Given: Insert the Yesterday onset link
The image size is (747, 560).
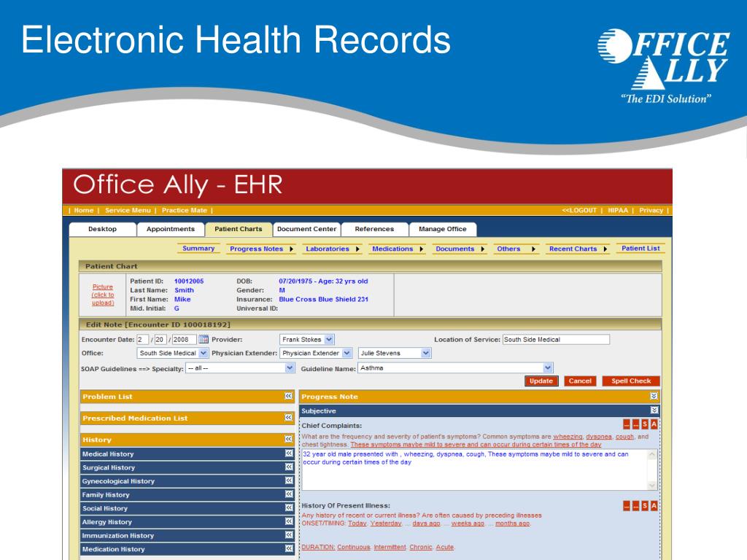Looking at the screenshot, I should pyautogui.click(x=386, y=524).
